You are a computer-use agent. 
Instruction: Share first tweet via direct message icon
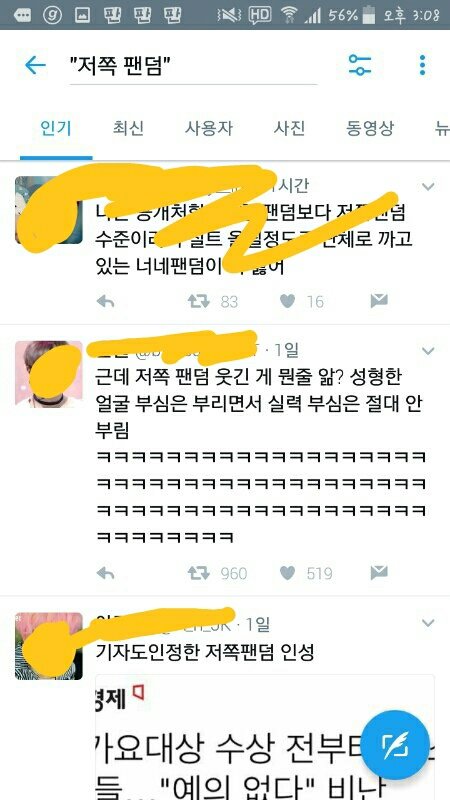[x=379, y=302]
